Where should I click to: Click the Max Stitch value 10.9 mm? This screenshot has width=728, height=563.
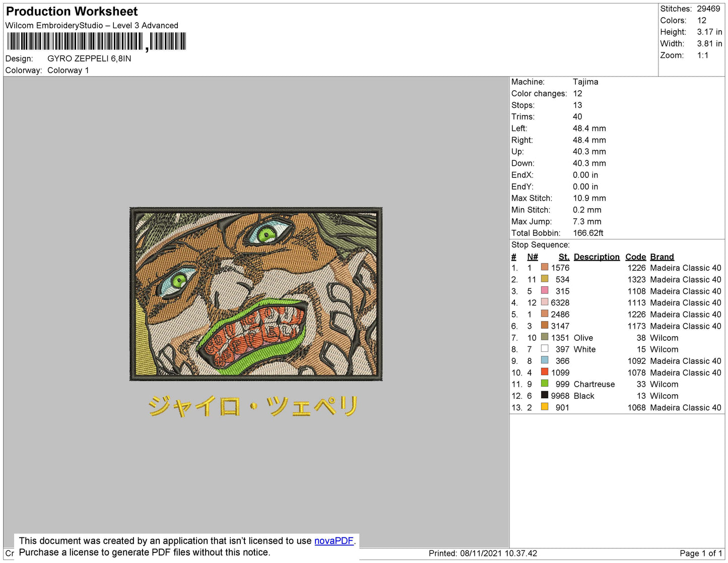(589, 198)
